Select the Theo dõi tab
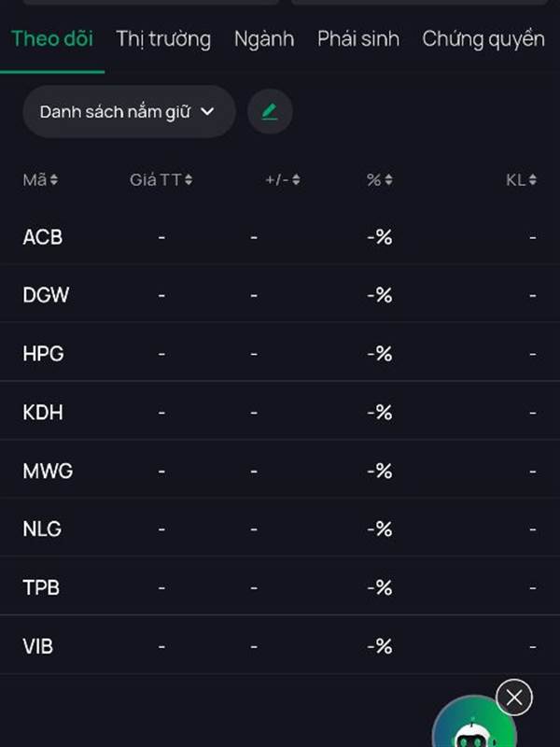Viewport: 560px width, 747px height. 52,39
